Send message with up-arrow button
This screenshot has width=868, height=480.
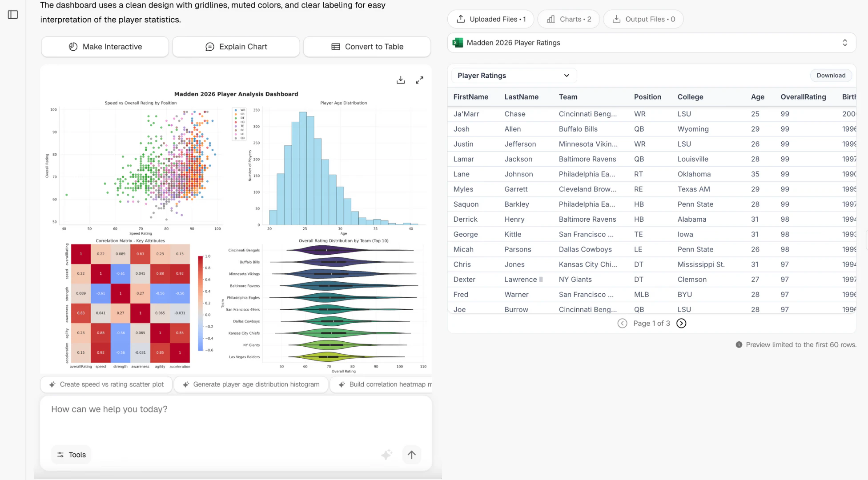pyautogui.click(x=411, y=455)
